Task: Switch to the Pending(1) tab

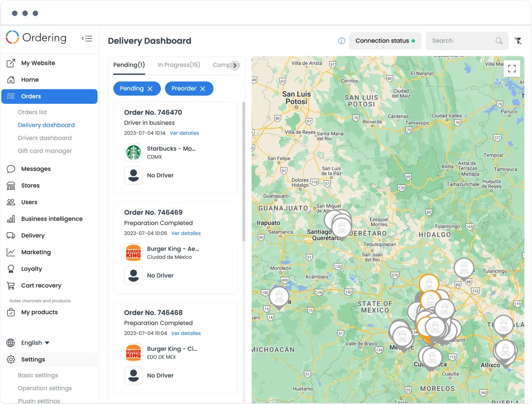Action: coord(129,65)
